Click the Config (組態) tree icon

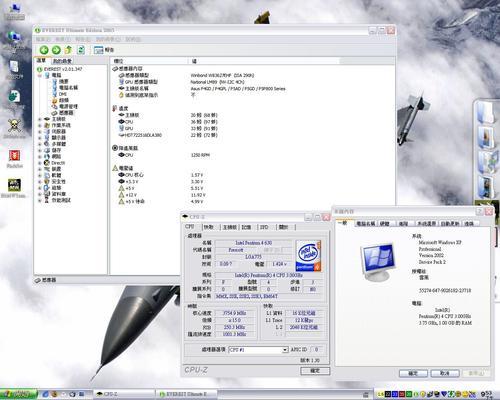click(47, 188)
